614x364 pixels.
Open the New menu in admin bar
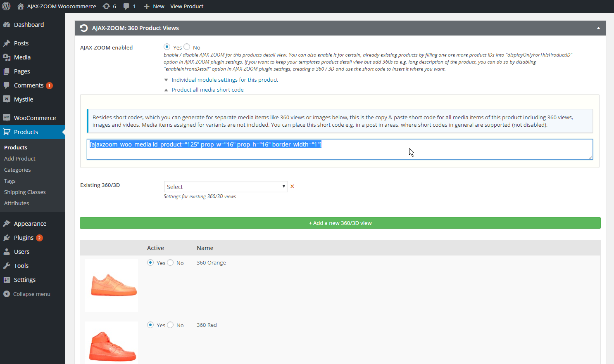click(154, 6)
